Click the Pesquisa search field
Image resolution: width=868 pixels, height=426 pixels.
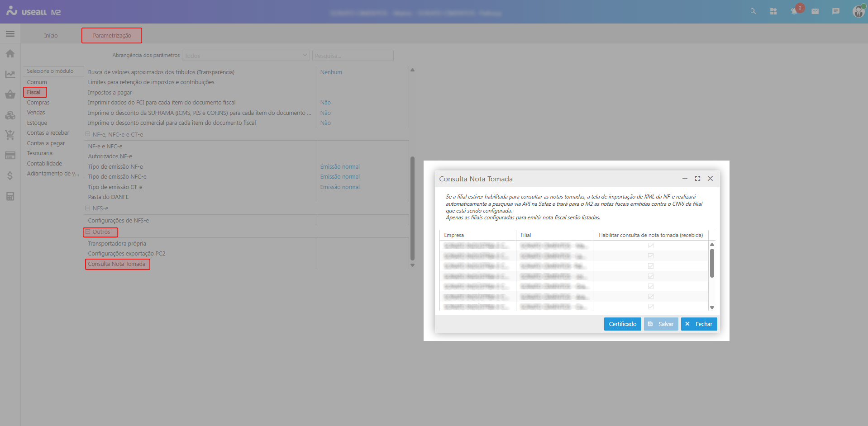click(x=353, y=56)
